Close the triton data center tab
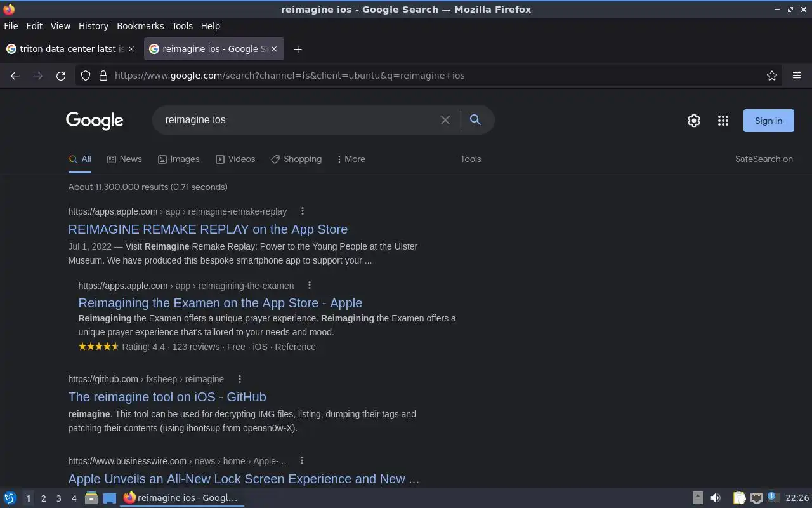This screenshot has width=812, height=508. (x=131, y=49)
